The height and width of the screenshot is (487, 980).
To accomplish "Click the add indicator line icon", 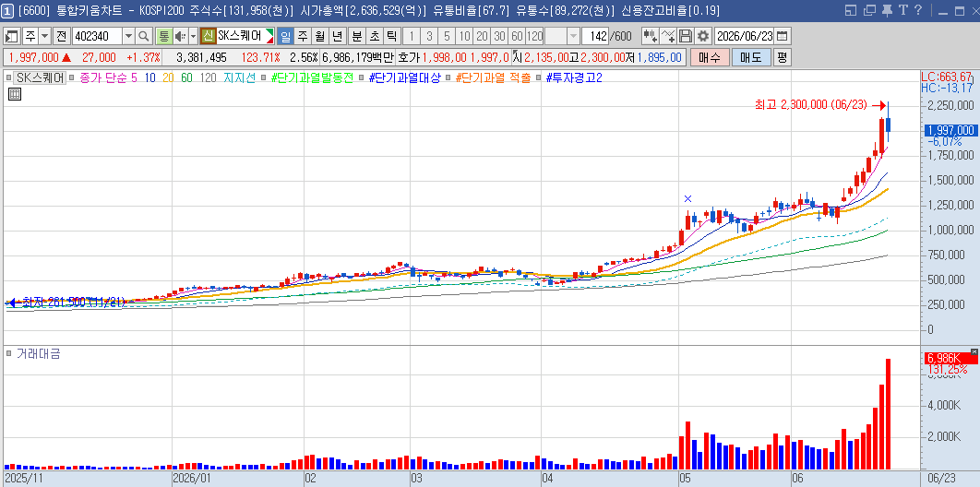I will pos(668,36).
